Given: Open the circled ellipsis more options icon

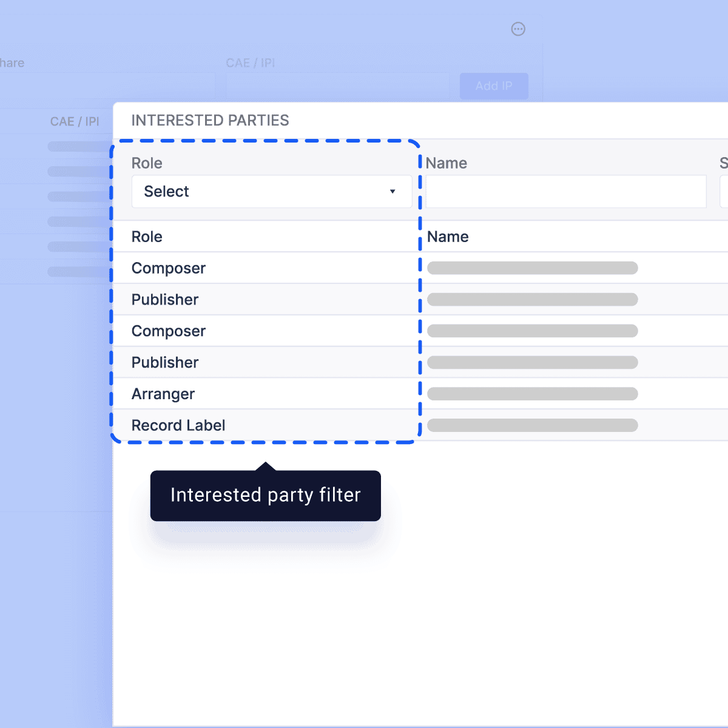Looking at the screenshot, I should [x=518, y=29].
